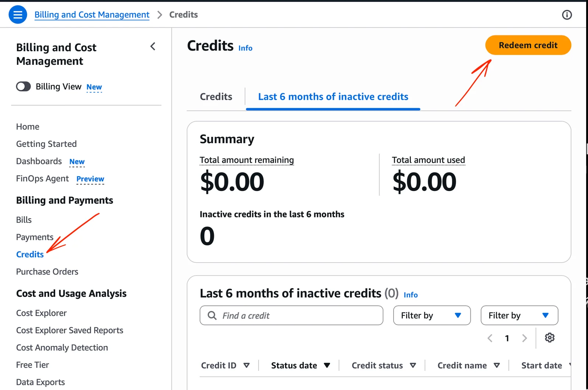
Task: Click Total amount used label
Action: [x=428, y=160]
